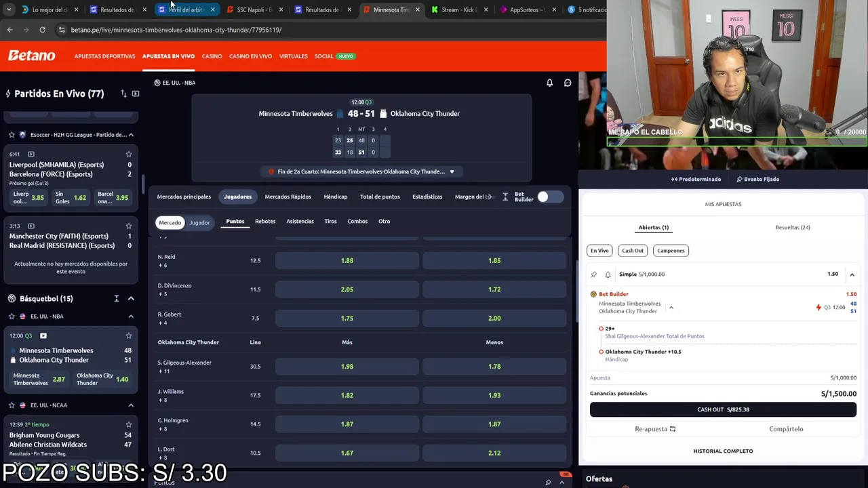This screenshot has height=488, width=868.
Task: Click the bell icon on the Simple bet
Action: [x=608, y=274]
